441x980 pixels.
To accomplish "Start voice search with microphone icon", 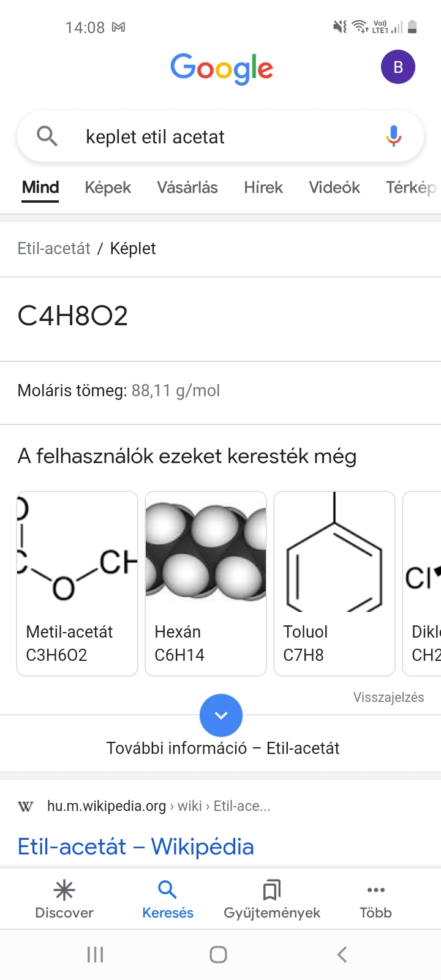I will 394,136.
